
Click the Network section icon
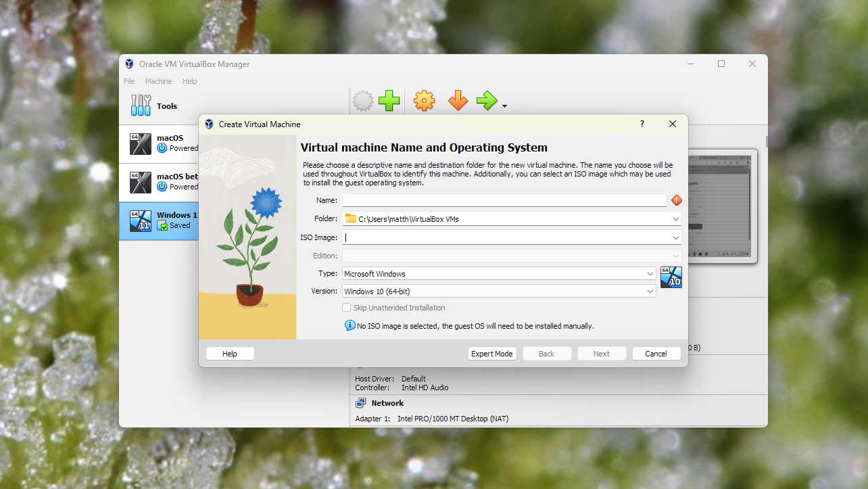tap(360, 403)
